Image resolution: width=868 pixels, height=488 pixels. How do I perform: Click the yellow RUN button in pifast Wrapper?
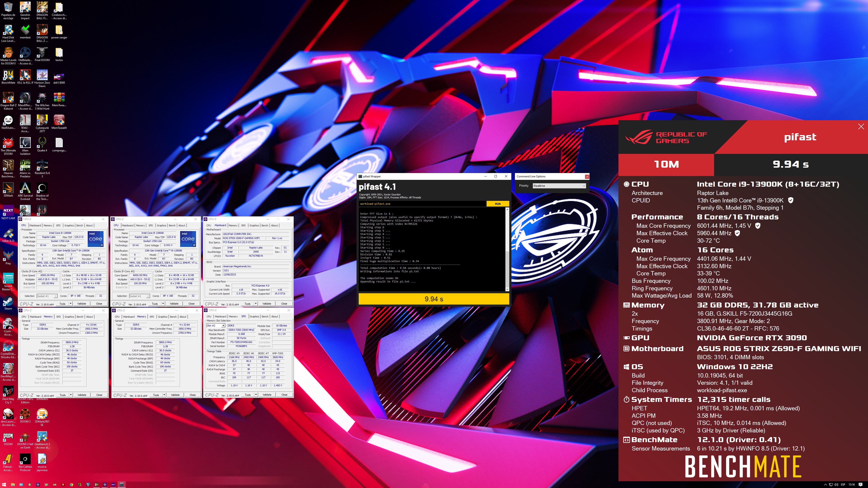point(498,204)
